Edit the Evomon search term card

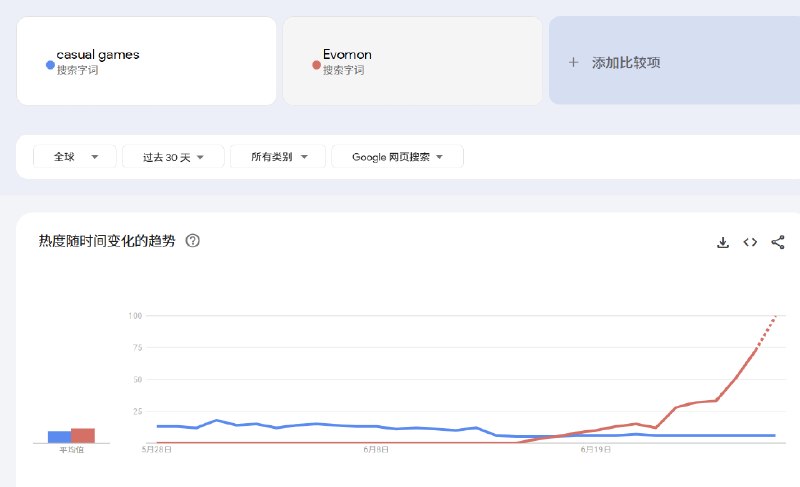(412, 61)
